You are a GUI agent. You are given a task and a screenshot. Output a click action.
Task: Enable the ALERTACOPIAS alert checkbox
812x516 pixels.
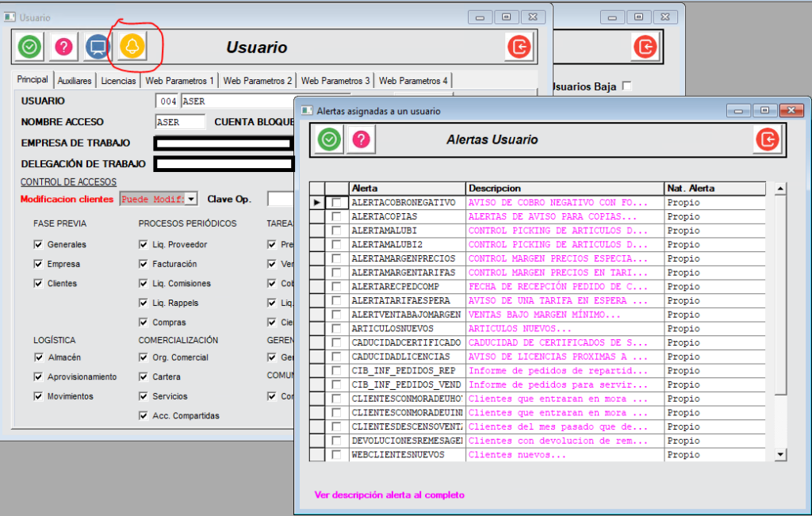click(337, 216)
